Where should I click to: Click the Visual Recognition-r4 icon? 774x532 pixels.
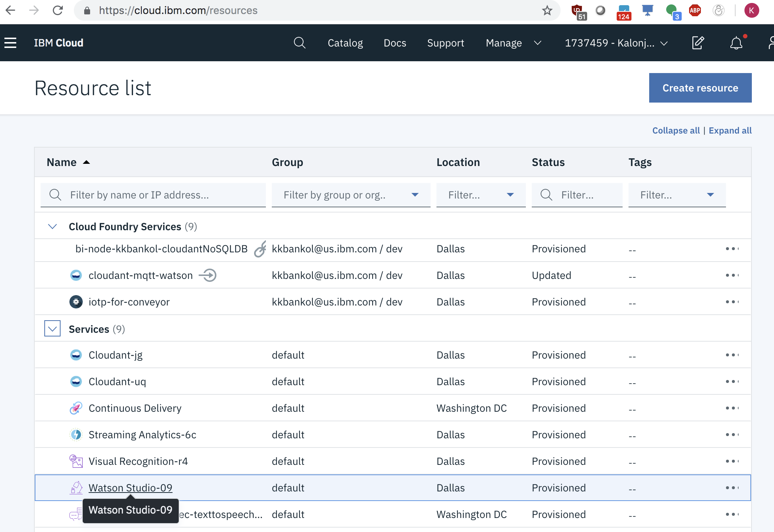pyautogui.click(x=76, y=461)
